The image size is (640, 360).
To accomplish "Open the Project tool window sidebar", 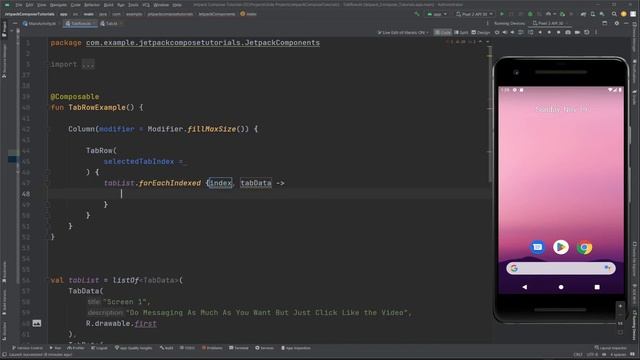I will tap(4, 29).
